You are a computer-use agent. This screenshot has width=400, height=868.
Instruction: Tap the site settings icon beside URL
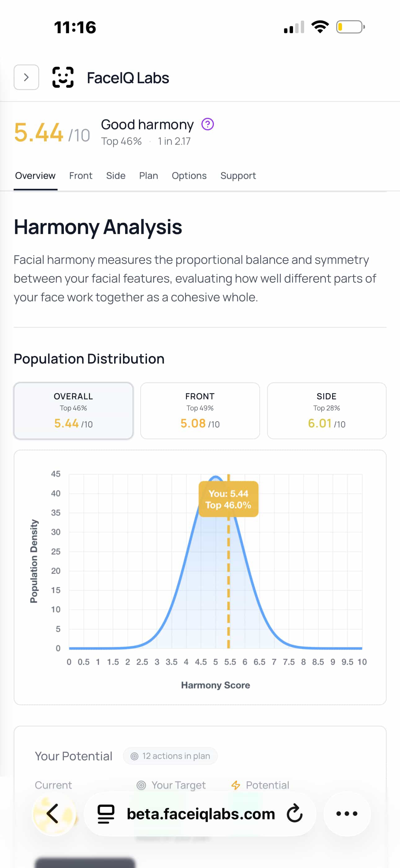pyautogui.click(x=106, y=813)
